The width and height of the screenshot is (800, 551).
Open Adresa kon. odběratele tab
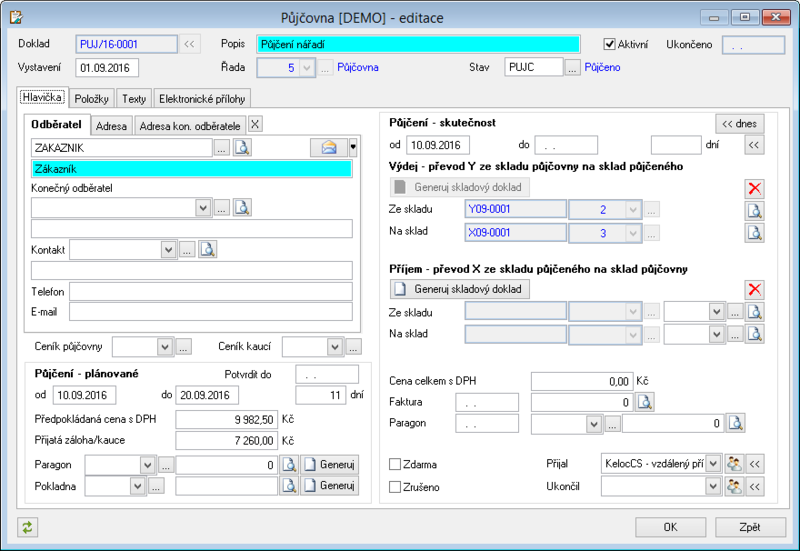click(x=190, y=126)
